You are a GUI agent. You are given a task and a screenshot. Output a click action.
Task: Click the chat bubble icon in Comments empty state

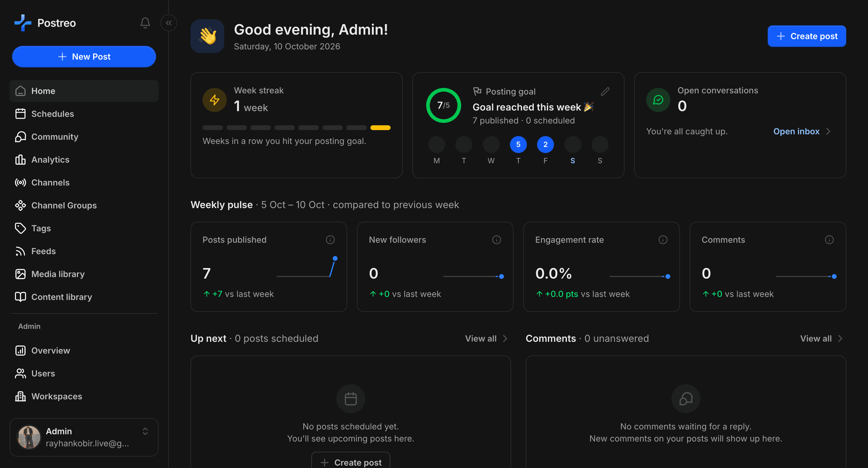click(686, 399)
